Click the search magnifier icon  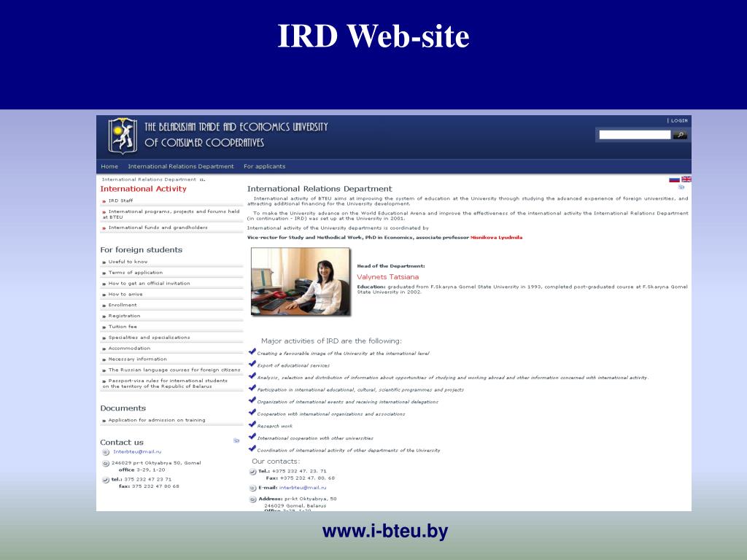(x=680, y=135)
